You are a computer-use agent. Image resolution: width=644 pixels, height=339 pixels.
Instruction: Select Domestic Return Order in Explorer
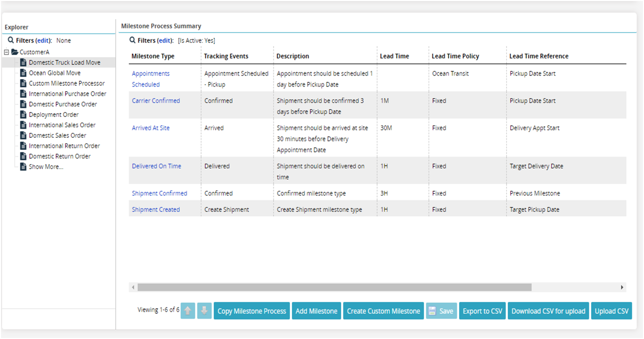pos(59,156)
